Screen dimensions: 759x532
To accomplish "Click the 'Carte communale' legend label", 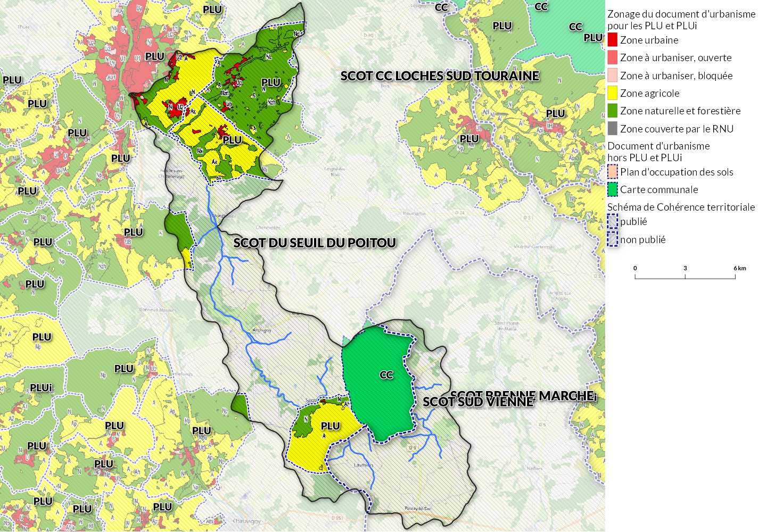I will 659,189.
